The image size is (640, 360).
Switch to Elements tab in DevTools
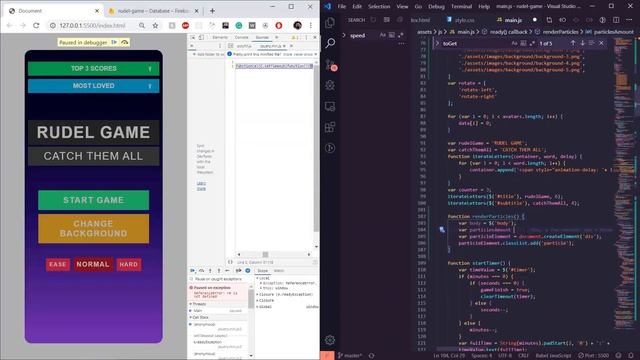pyautogui.click(x=220, y=37)
